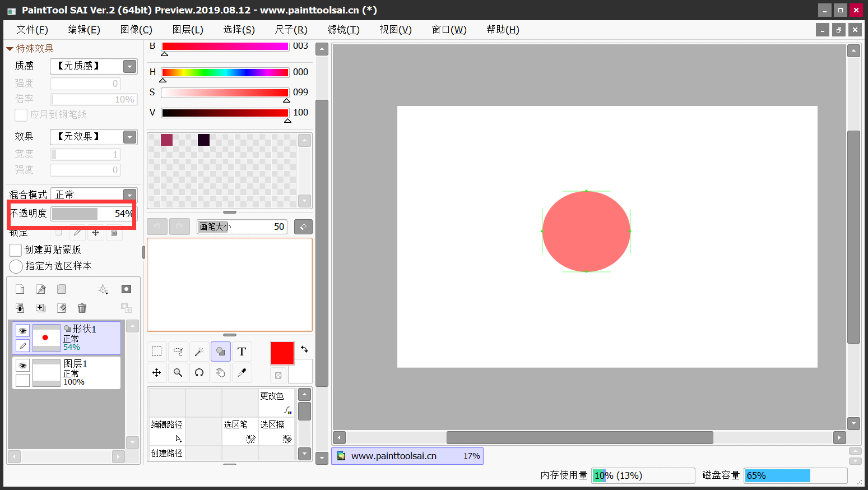Toggle lock all padlock icon

[x=114, y=232]
